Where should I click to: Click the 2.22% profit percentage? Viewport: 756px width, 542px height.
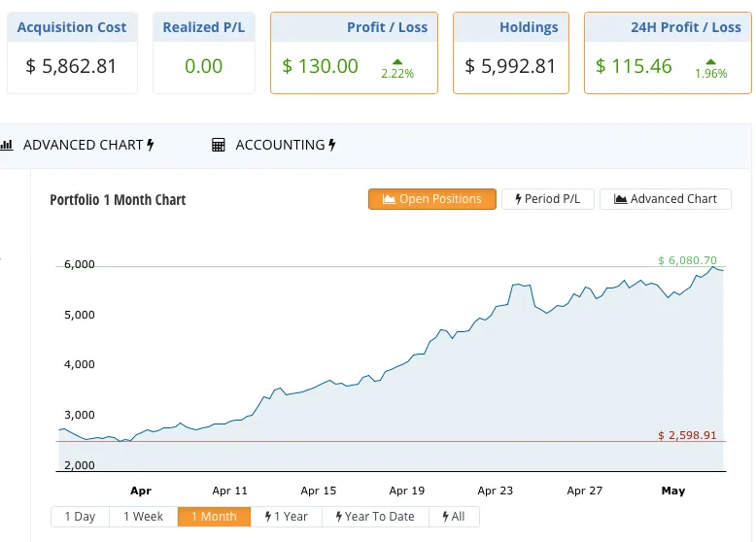coord(397,74)
